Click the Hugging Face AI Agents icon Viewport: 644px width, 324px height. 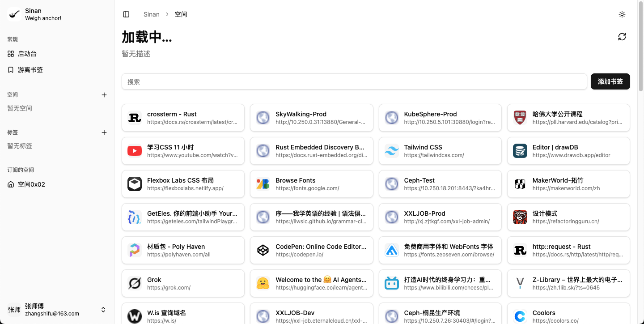coord(263,283)
